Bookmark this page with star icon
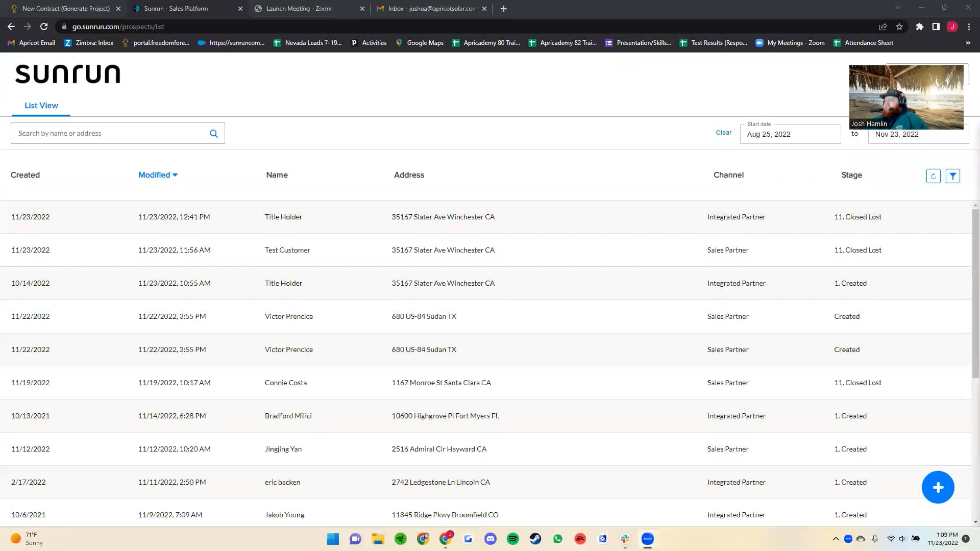Screen dimensions: 980x551 pos(899,27)
